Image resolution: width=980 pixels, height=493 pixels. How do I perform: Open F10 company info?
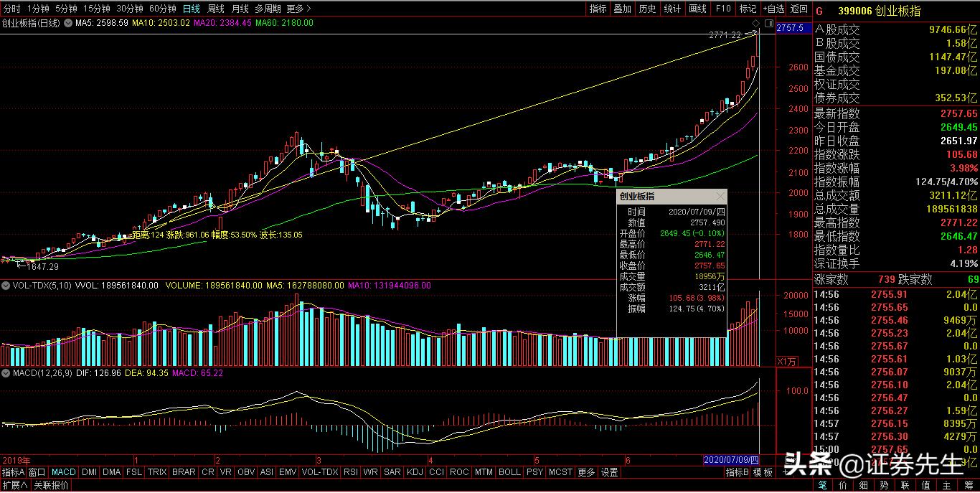pyautogui.click(x=723, y=9)
